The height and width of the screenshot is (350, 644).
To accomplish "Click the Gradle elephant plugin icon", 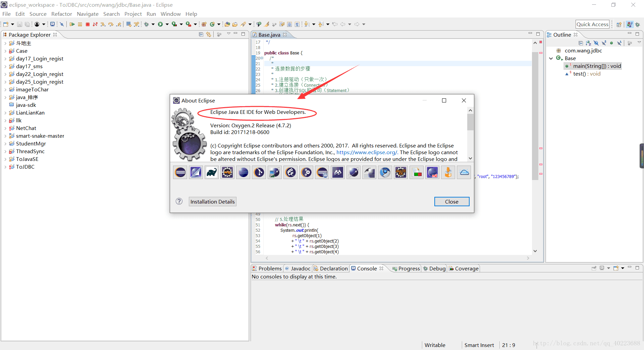I will 212,173.
